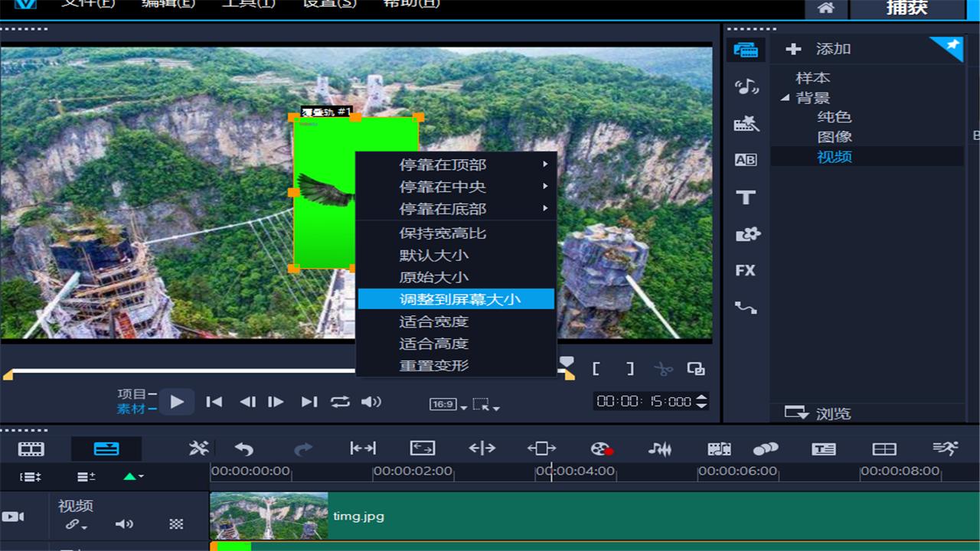Select 保持宽高比 in context menu

(443, 233)
